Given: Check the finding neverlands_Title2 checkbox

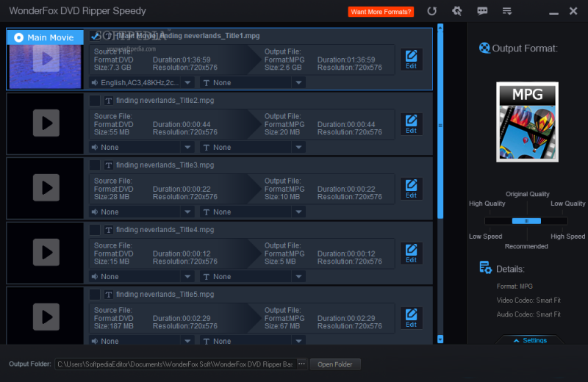Looking at the screenshot, I should pos(95,101).
